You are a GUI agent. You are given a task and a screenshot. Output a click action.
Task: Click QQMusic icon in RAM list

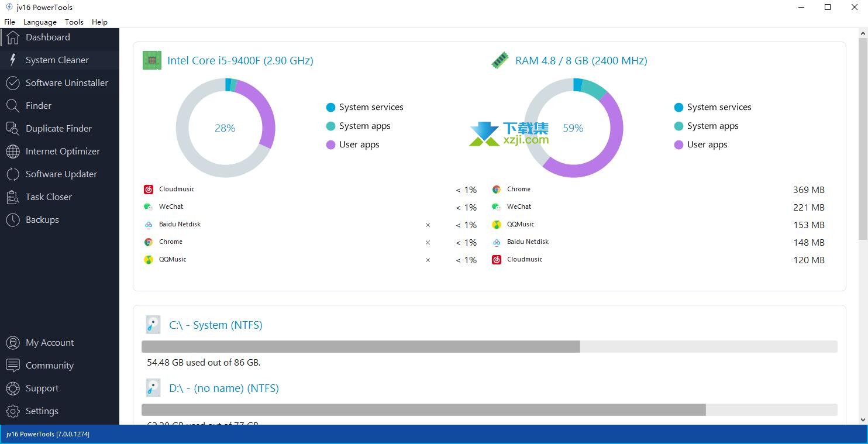497,225
